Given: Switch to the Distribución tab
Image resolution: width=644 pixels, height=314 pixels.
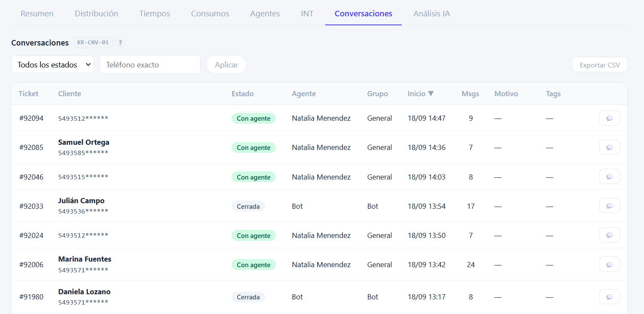Looking at the screenshot, I should [x=96, y=13].
